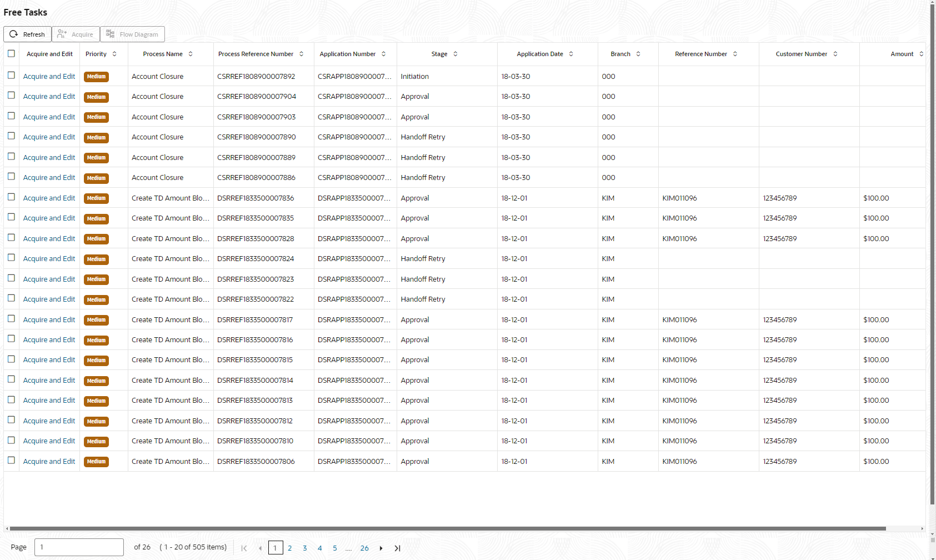Click the horizontal scrollbar of the table

coord(448,529)
